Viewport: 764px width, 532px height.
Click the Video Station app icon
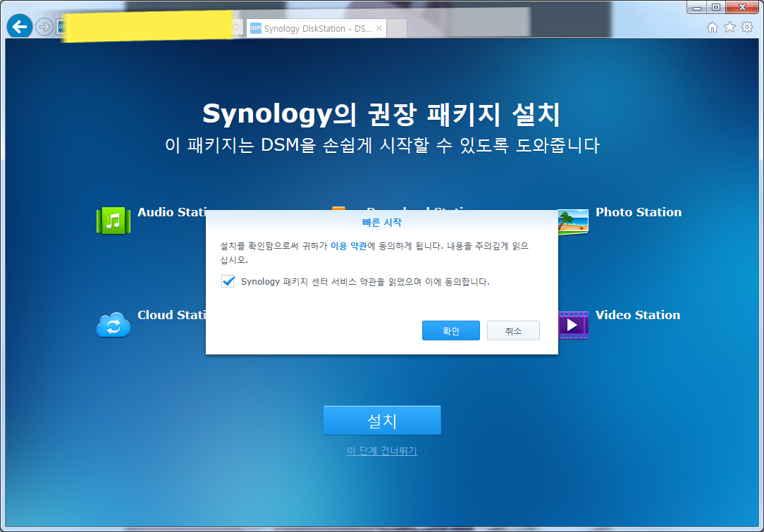coord(573,324)
